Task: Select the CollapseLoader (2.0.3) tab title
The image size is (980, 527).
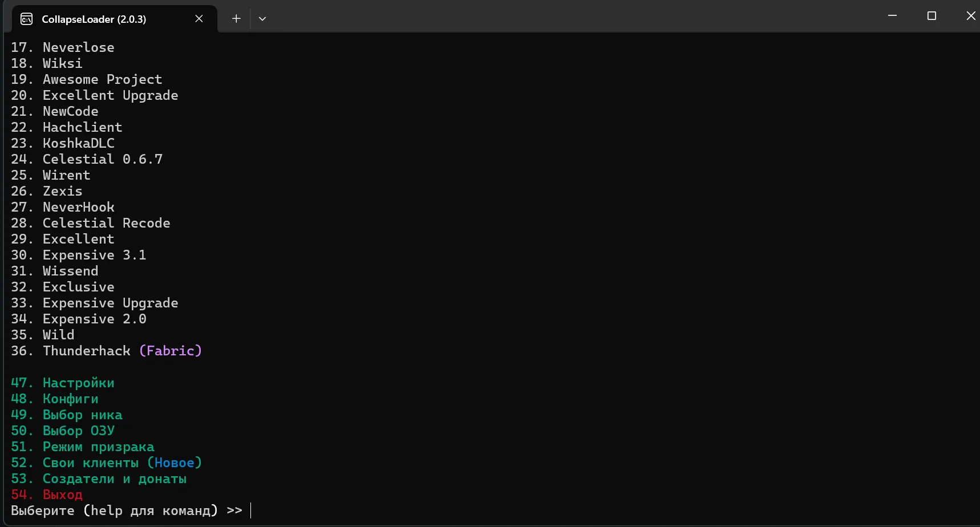Action: pyautogui.click(x=94, y=19)
